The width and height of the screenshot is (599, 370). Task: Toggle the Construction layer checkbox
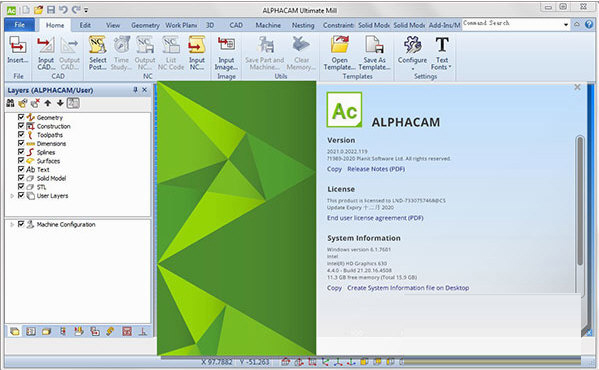tap(21, 126)
